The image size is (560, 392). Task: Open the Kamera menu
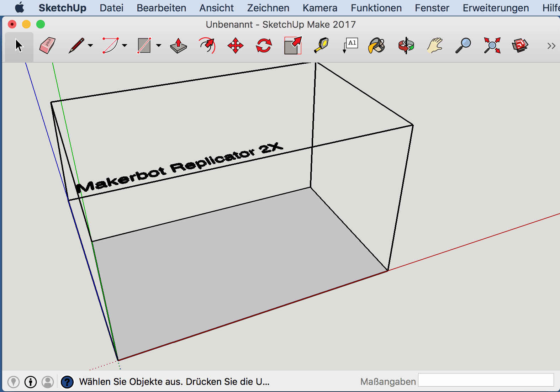[320, 8]
